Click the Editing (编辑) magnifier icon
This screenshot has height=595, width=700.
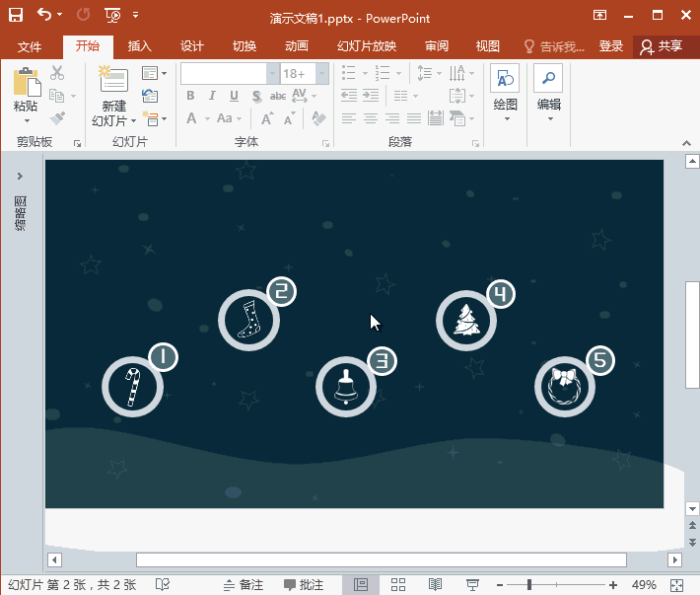[548, 80]
